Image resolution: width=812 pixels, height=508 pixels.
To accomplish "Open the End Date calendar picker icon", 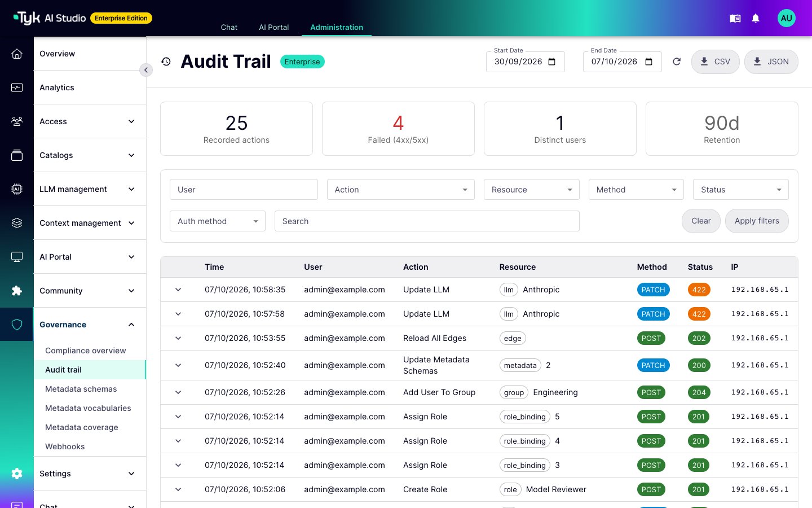I will [x=649, y=62].
